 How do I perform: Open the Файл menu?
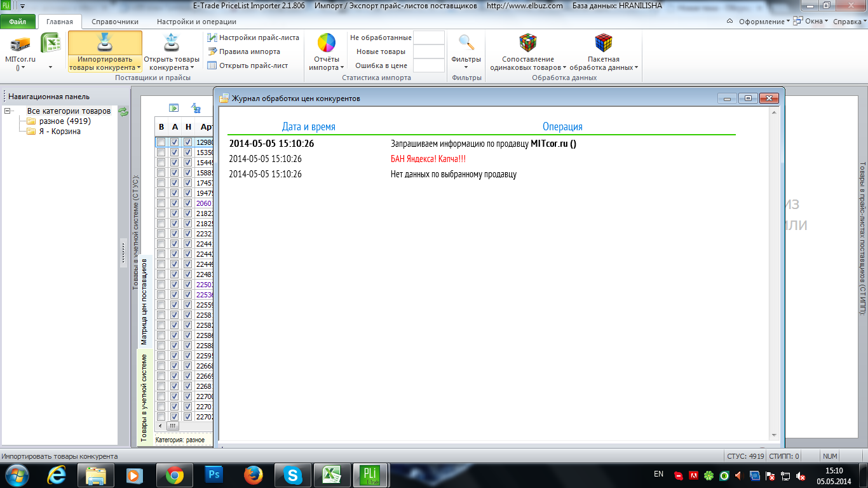click(x=18, y=22)
